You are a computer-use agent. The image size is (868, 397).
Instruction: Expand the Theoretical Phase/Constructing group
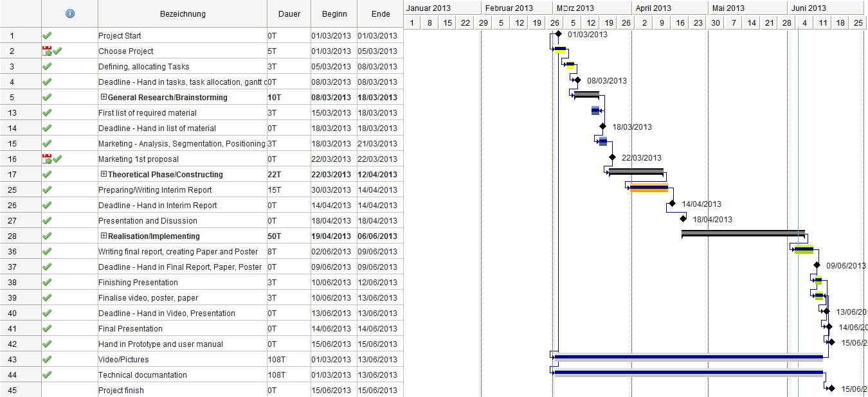104,175
